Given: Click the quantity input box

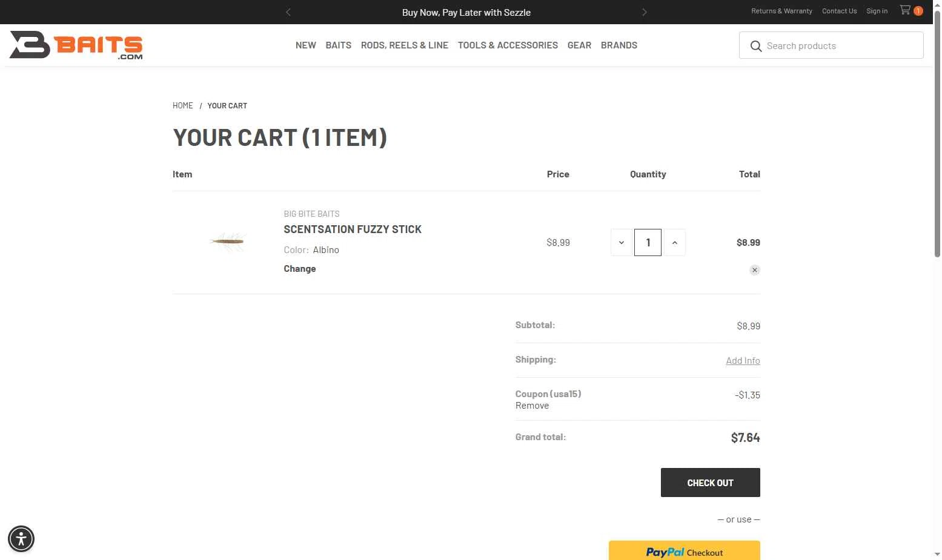Looking at the screenshot, I should [x=648, y=242].
